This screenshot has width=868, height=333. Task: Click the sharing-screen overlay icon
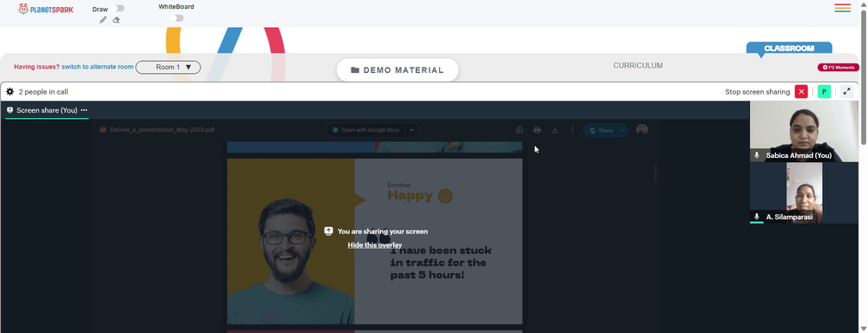point(329,232)
